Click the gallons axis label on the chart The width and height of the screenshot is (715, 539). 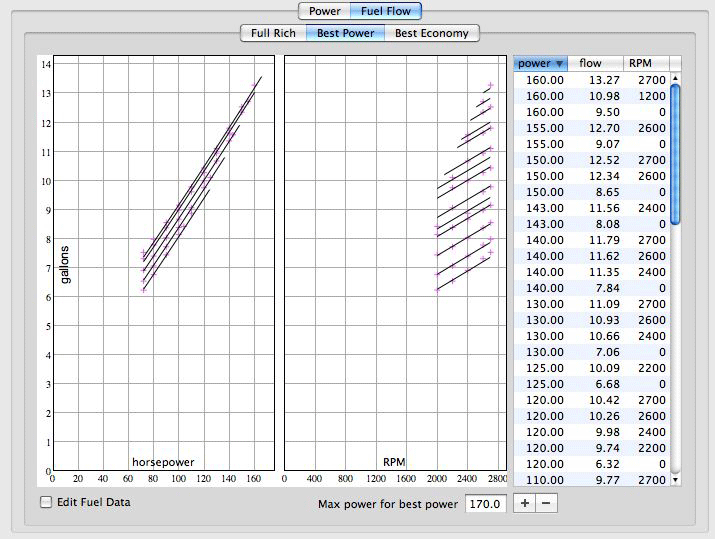[x=65, y=264]
